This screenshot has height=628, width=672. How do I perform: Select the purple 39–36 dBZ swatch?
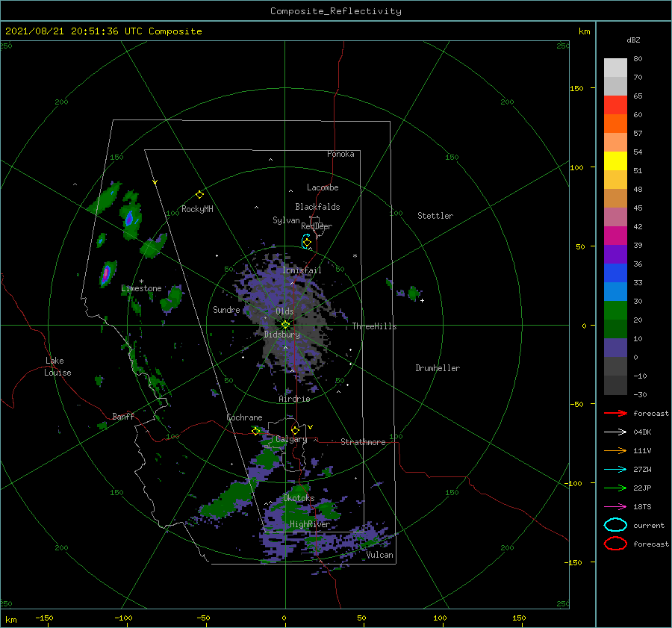(615, 254)
